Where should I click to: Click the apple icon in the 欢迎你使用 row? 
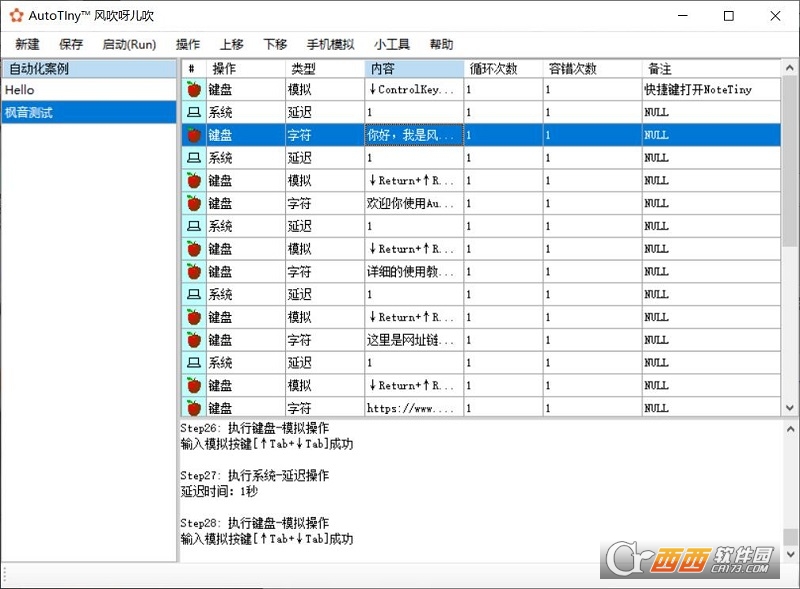tap(194, 203)
